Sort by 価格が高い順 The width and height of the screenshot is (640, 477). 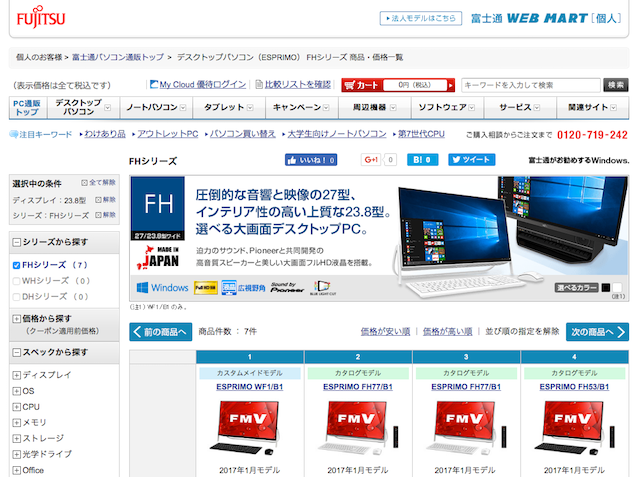pyautogui.click(x=447, y=331)
